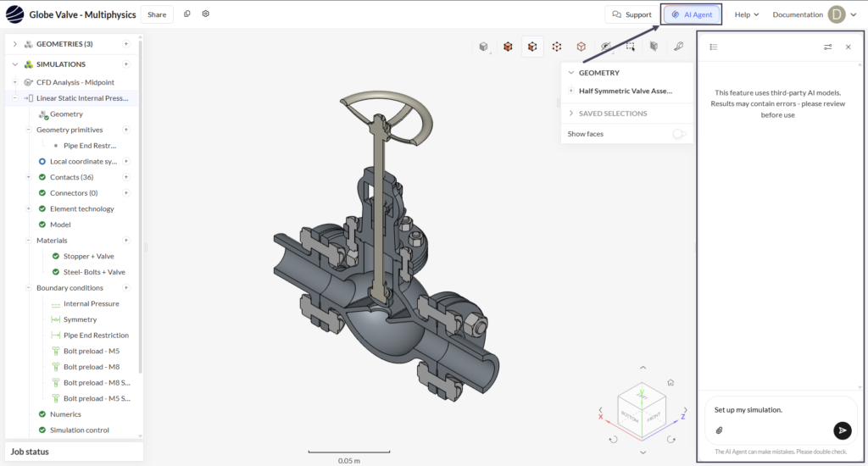Send the AI Agent message
The image size is (868, 466).
842,430
